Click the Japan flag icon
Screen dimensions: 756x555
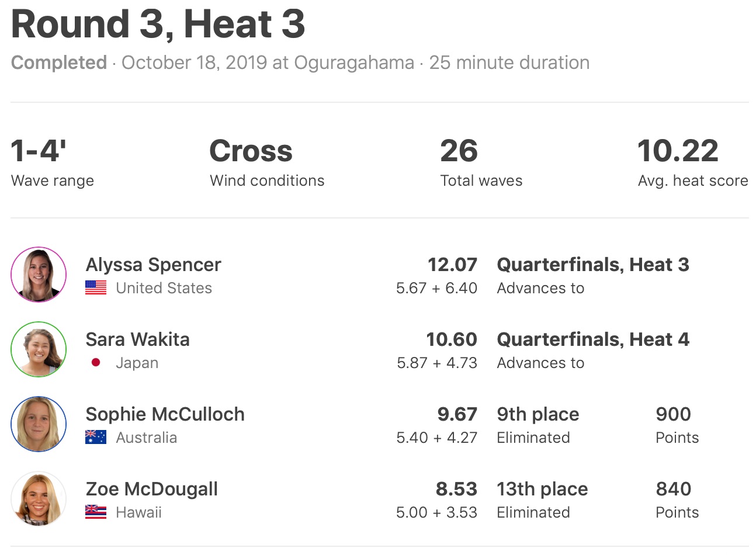[x=96, y=363]
